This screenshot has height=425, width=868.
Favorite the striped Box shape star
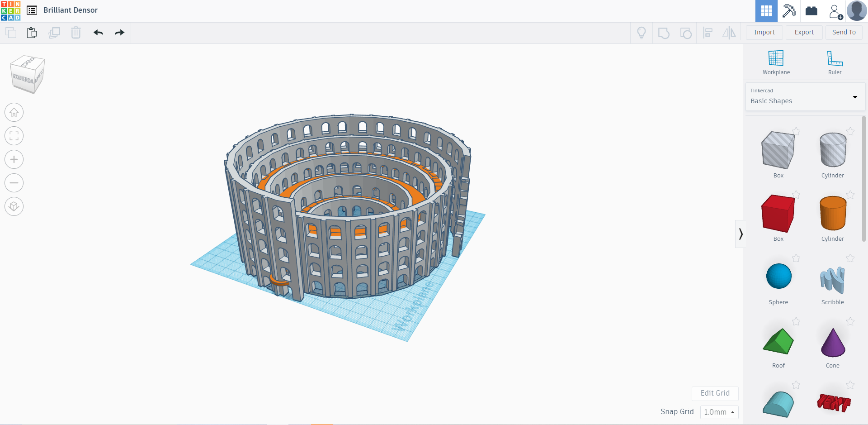[796, 131]
